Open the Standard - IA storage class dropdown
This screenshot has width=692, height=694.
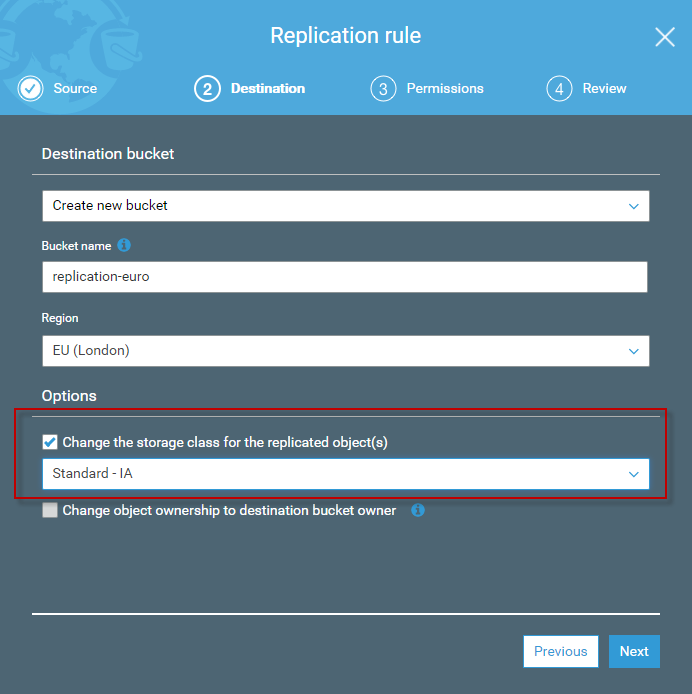(345, 474)
